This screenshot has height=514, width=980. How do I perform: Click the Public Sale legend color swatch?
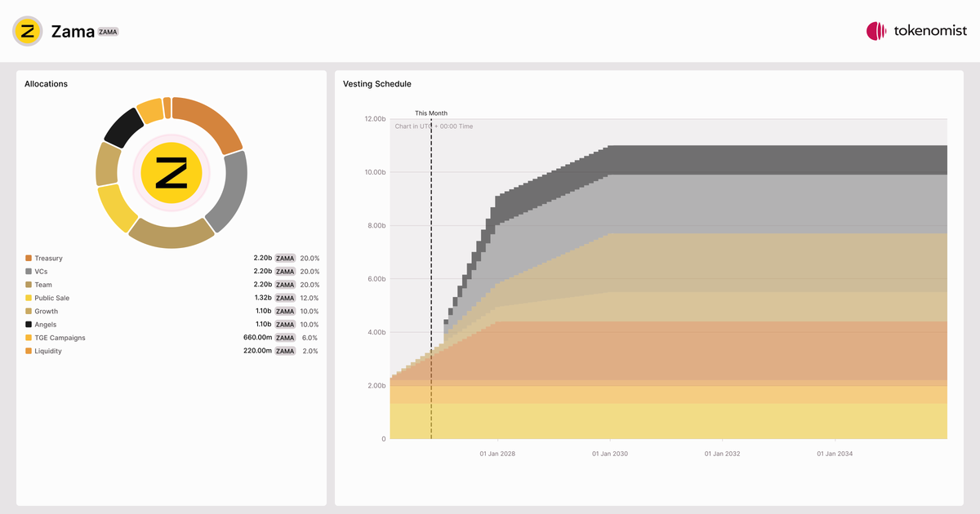(29, 298)
